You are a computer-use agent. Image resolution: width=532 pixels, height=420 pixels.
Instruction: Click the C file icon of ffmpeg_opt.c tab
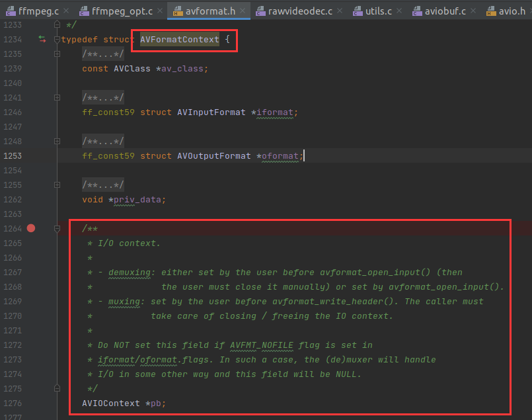pos(84,11)
